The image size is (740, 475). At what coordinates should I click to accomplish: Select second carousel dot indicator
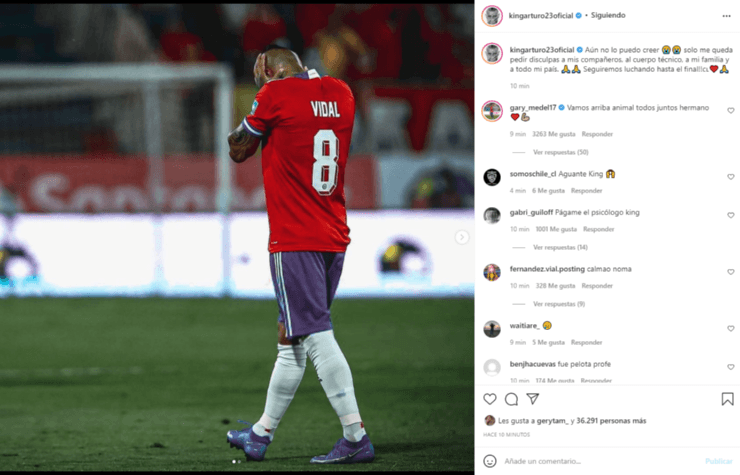pyautogui.click(x=239, y=461)
